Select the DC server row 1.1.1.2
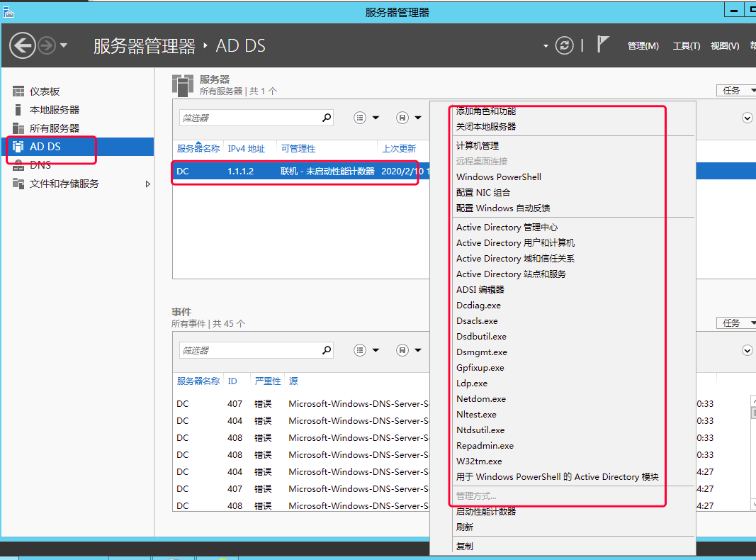This screenshot has width=756, height=560. tap(301, 172)
